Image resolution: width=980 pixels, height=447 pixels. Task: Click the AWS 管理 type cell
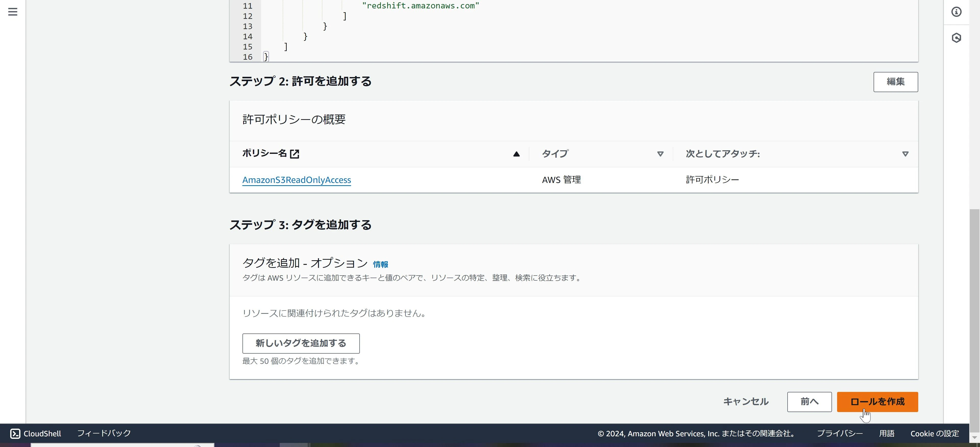(561, 180)
